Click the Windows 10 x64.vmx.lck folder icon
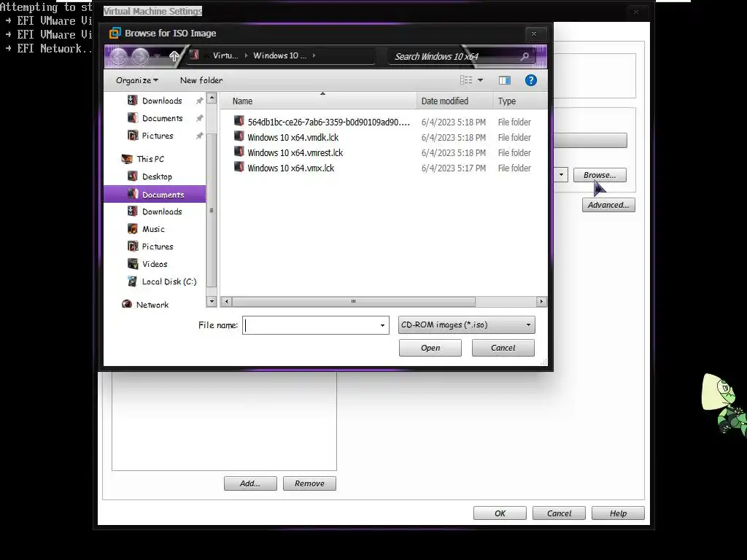 pos(239,167)
